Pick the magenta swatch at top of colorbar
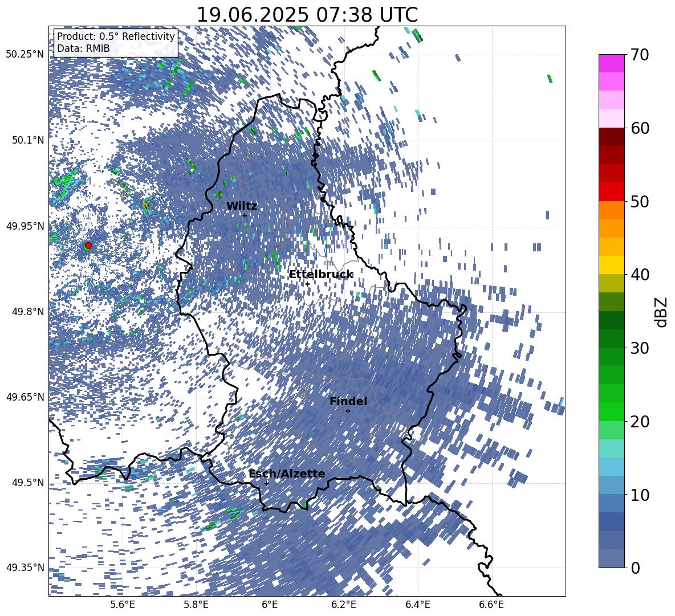 (x=611, y=63)
